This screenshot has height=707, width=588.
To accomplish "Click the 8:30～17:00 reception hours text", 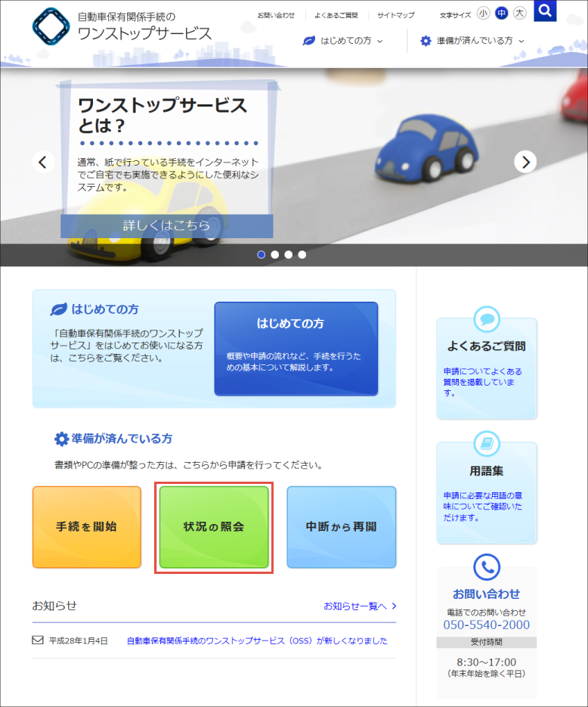I will [x=487, y=662].
